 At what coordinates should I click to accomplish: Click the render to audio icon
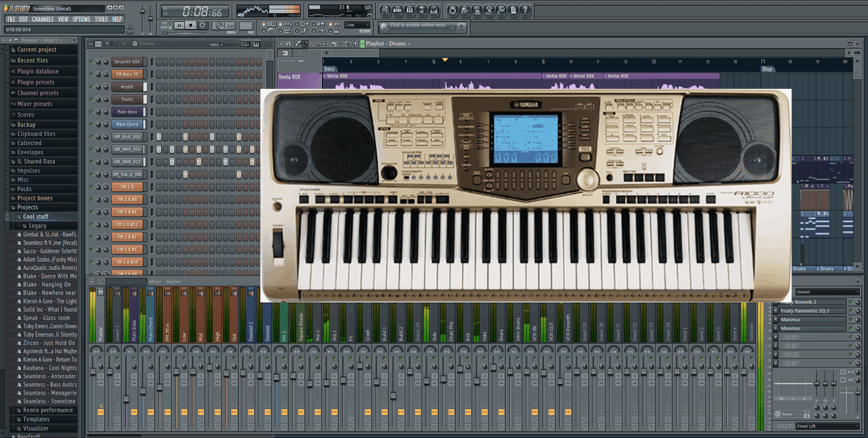[477, 10]
